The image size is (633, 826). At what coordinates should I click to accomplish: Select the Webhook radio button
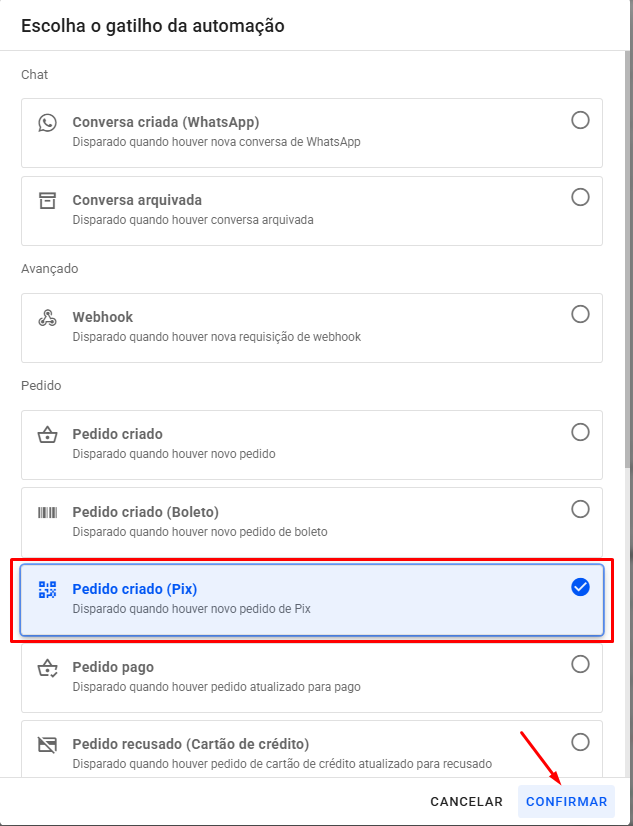point(580,315)
